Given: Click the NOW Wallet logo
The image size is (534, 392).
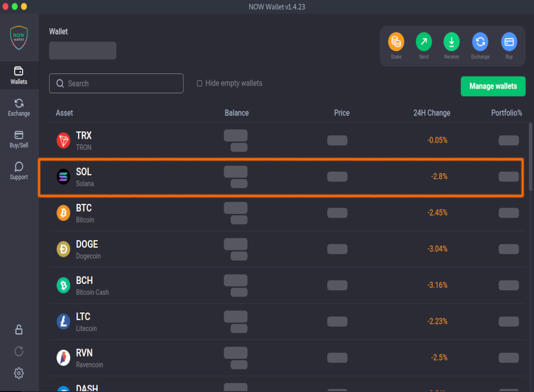Looking at the screenshot, I should click(19, 37).
